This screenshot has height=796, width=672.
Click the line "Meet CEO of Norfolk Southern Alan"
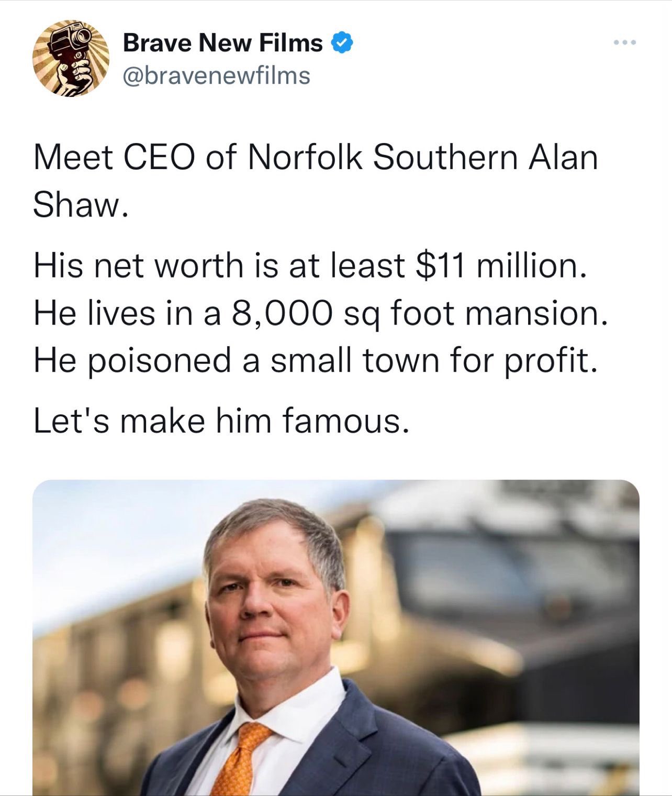[315, 157]
